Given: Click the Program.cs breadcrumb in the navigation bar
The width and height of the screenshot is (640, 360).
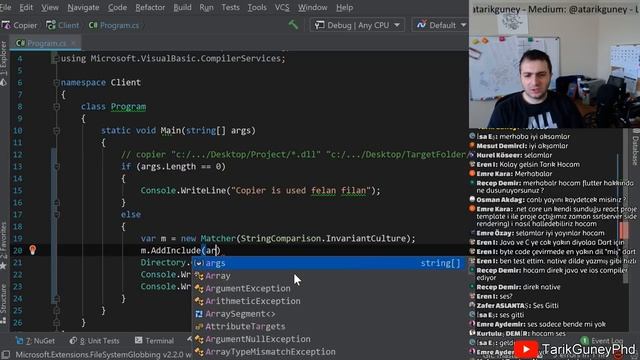Looking at the screenshot, I should click(x=114, y=25).
